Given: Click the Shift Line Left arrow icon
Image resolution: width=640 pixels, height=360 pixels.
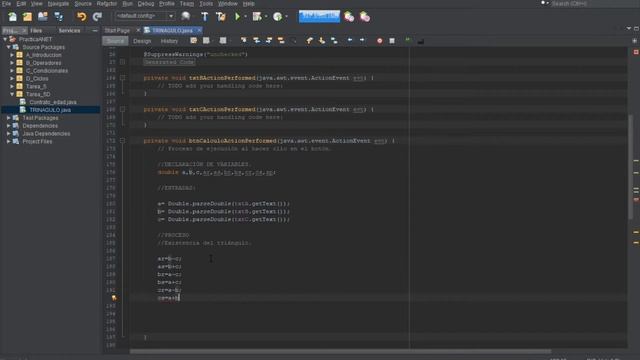Looking at the screenshot, I should pos(350,40).
